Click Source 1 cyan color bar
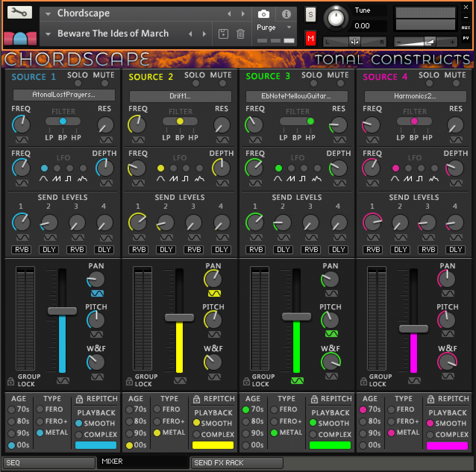 click(96, 445)
